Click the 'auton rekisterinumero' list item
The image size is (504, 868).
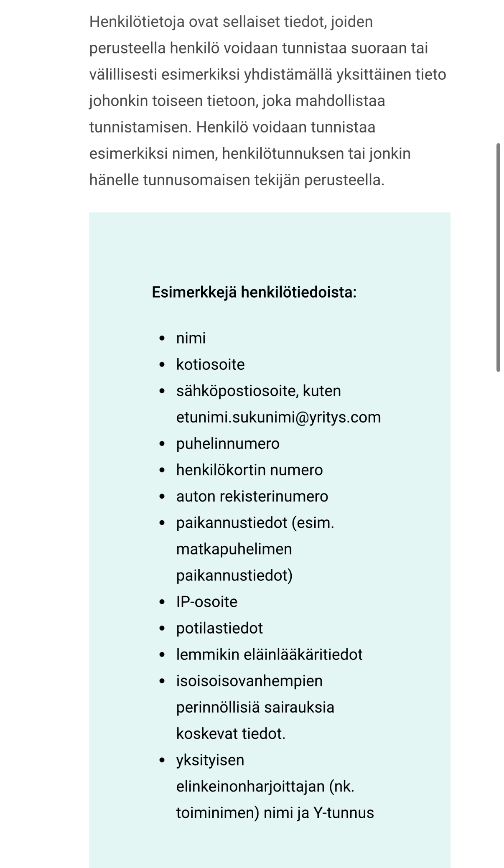[252, 496]
